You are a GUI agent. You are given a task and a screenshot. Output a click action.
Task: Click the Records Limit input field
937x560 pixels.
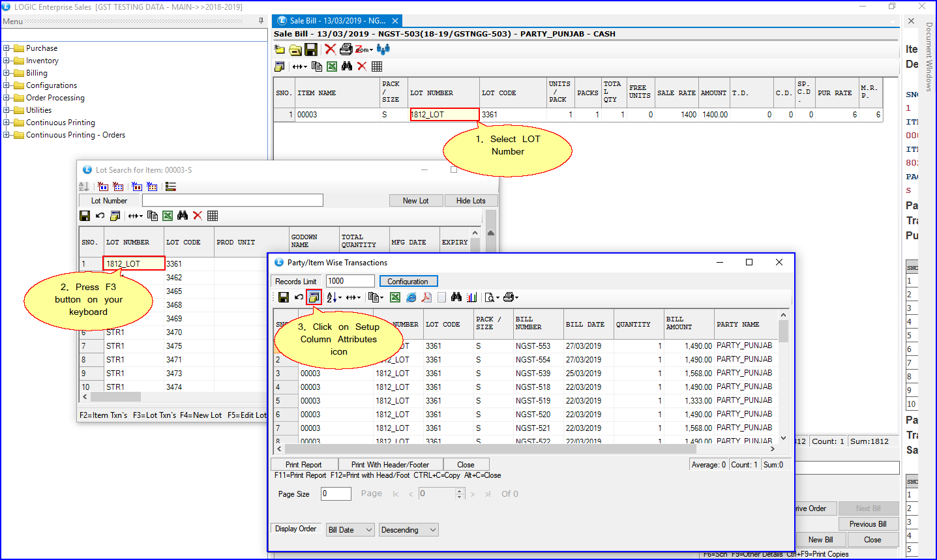coord(350,281)
